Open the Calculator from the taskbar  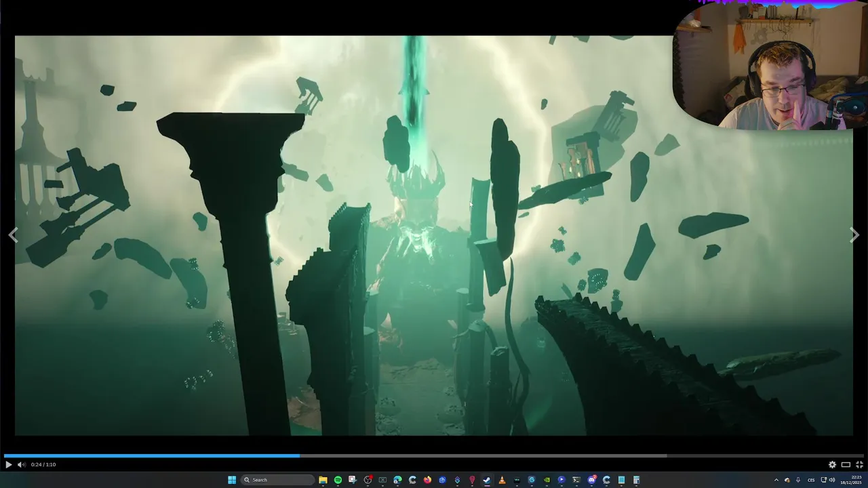point(636,480)
